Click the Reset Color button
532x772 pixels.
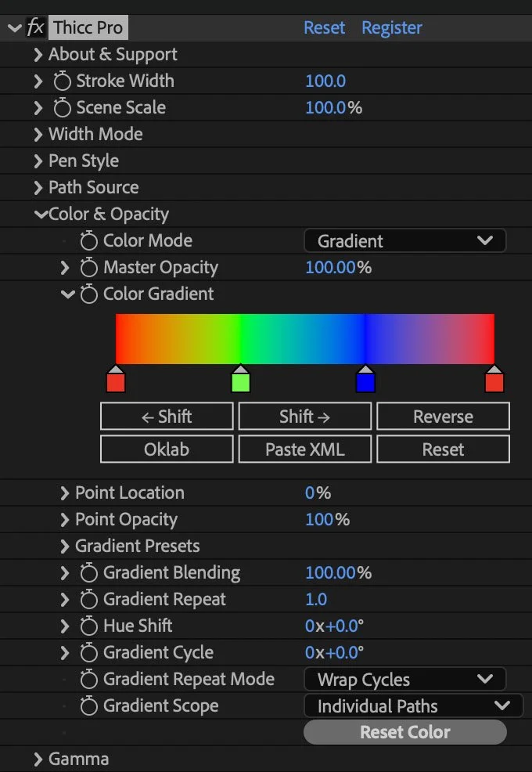[x=405, y=732]
